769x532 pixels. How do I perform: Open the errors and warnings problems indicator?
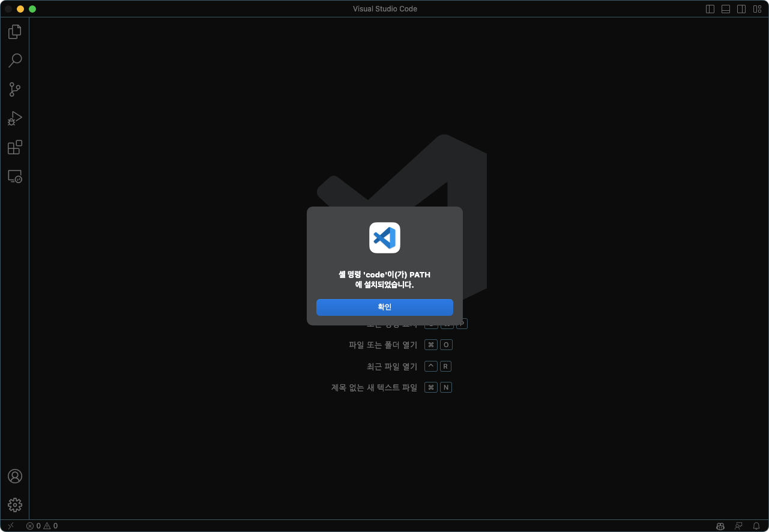(x=42, y=526)
